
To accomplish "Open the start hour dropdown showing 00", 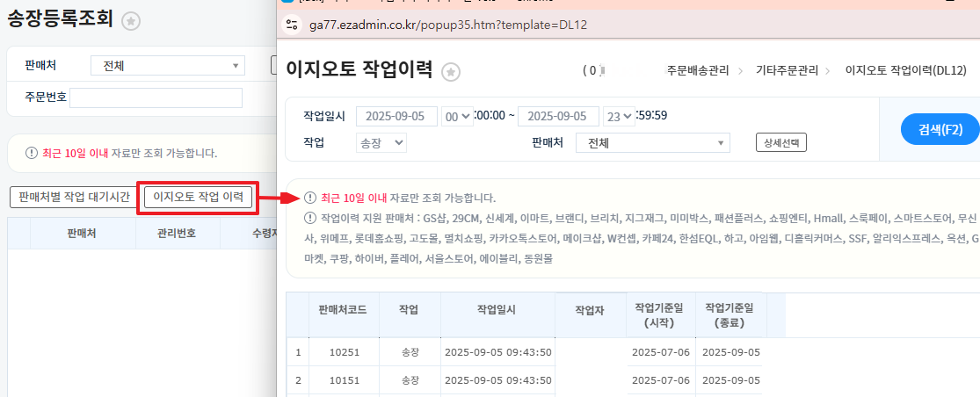I will pos(456,117).
